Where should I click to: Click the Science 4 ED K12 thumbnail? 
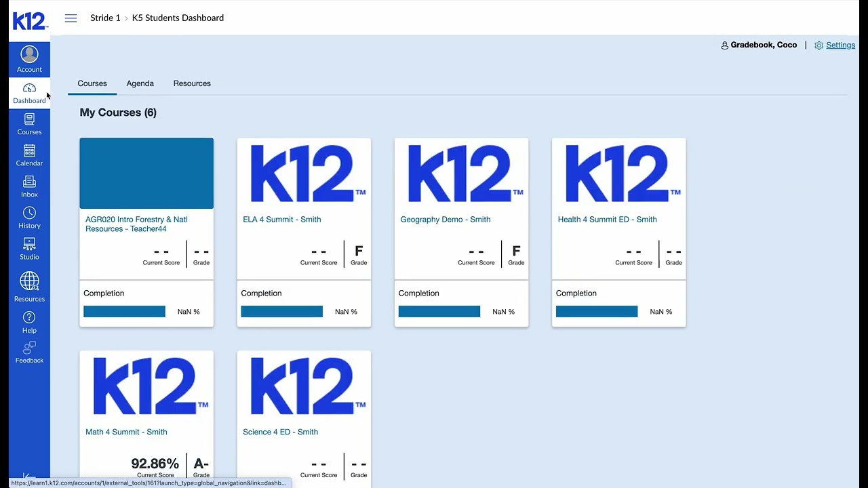click(x=304, y=386)
